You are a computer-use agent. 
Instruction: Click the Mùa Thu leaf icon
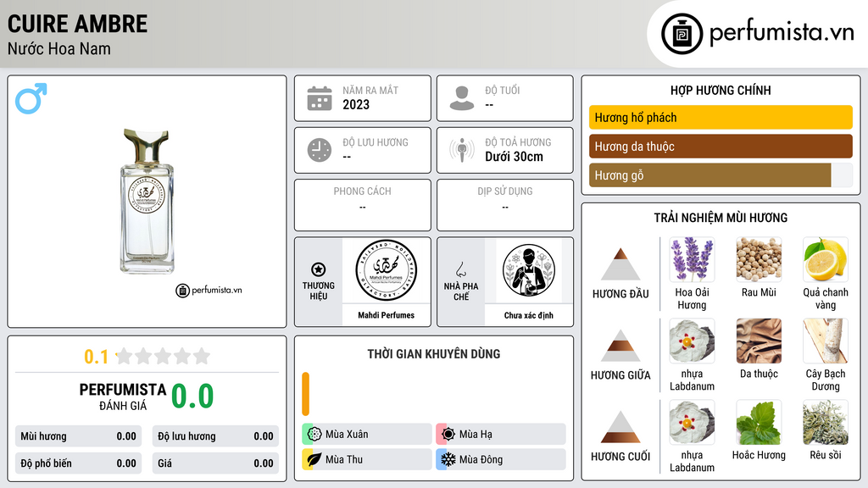(x=314, y=459)
